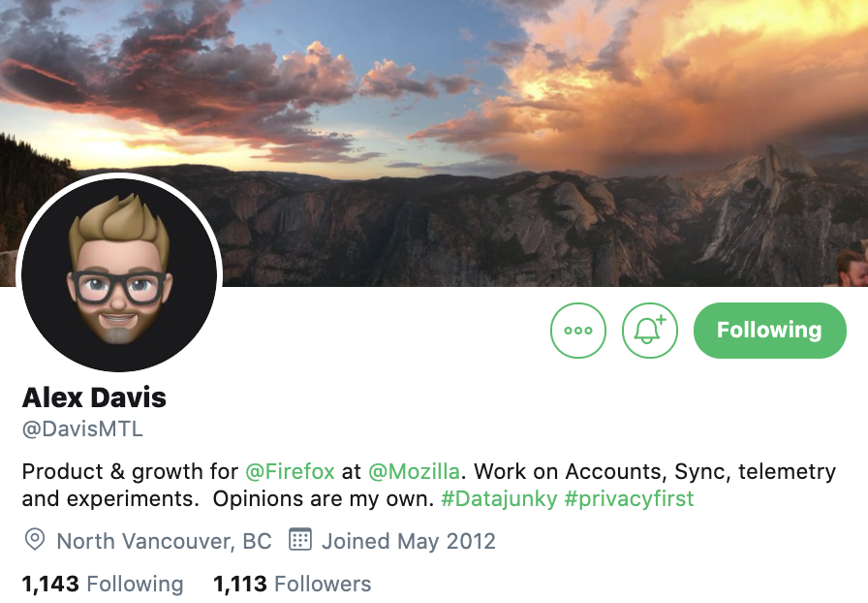868x603 pixels.
Task: View the sunset mountain header photo
Action: [434, 143]
